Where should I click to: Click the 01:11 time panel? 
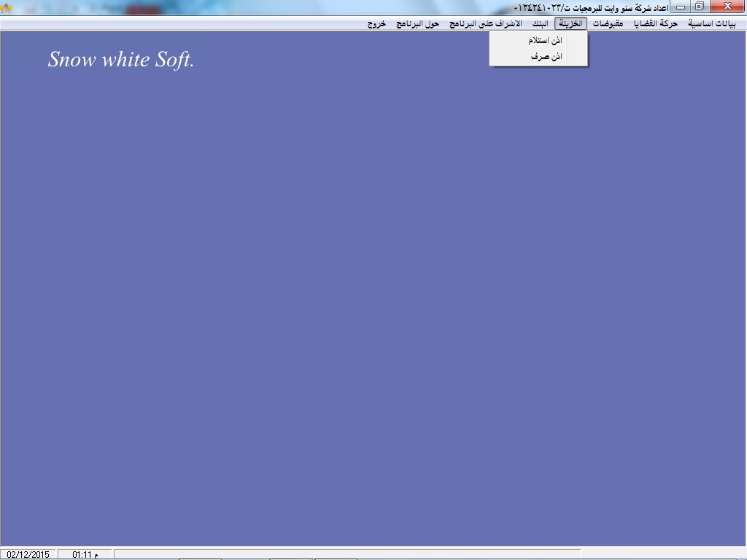point(85,554)
